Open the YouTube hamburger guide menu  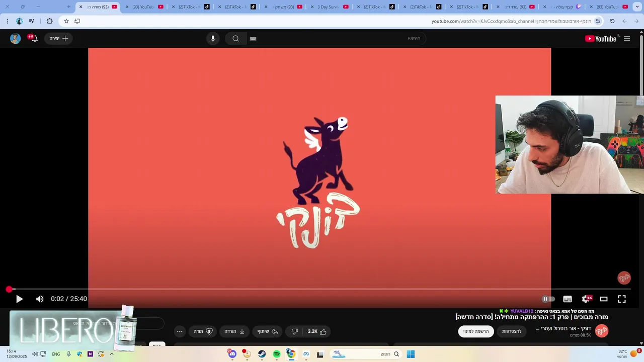click(x=627, y=39)
